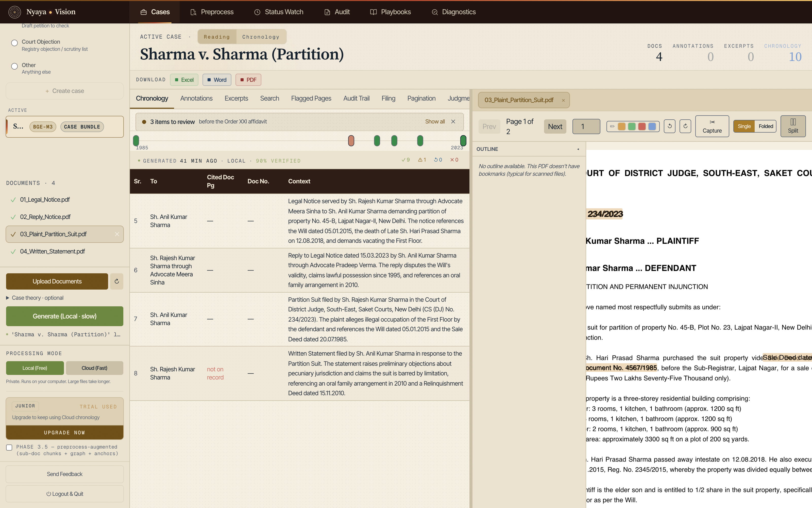The width and height of the screenshot is (812, 508).
Task: Open the Playbooks top menu
Action: click(390, 12)
